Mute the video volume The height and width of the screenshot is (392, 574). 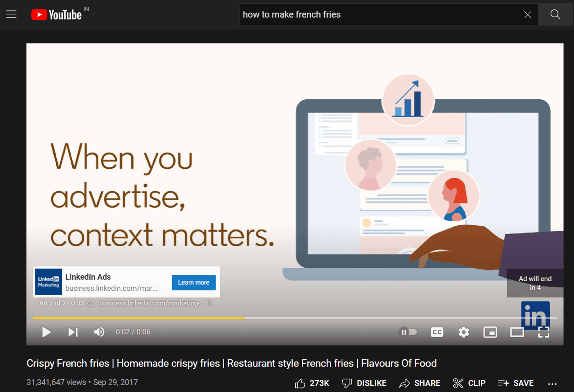click(x=99, y=332)
